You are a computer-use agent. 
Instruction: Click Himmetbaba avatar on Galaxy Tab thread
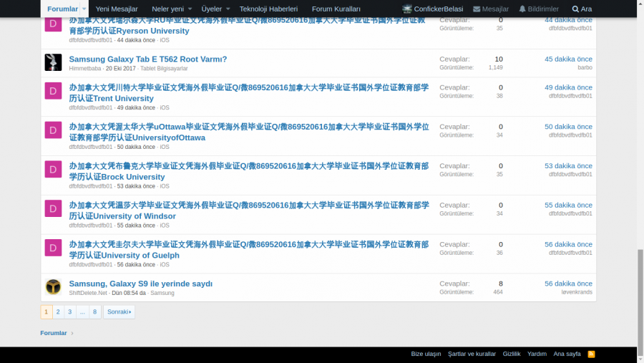click(53, 62)
